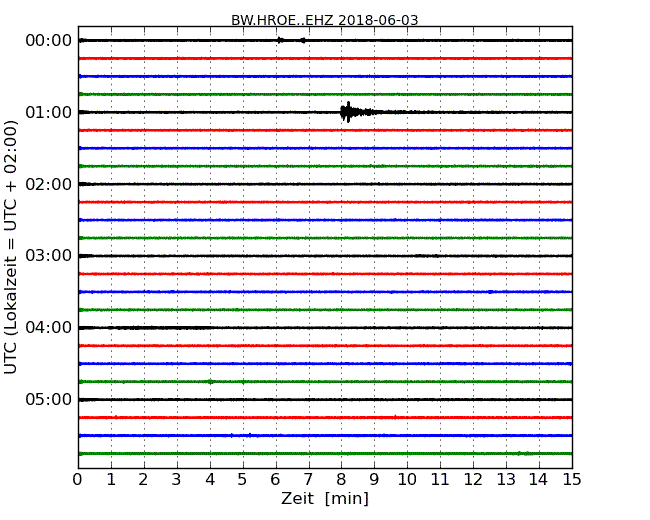Click the x-axis tick label 9
The height and width of the screenshot is (520, 650).
(374, 480)
